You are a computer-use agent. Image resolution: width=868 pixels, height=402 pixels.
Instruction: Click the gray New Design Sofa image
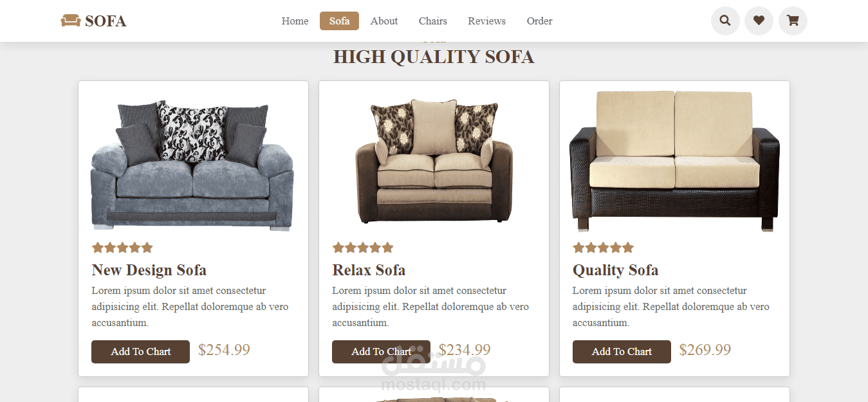pyautogui.click(x=192, y=165)
